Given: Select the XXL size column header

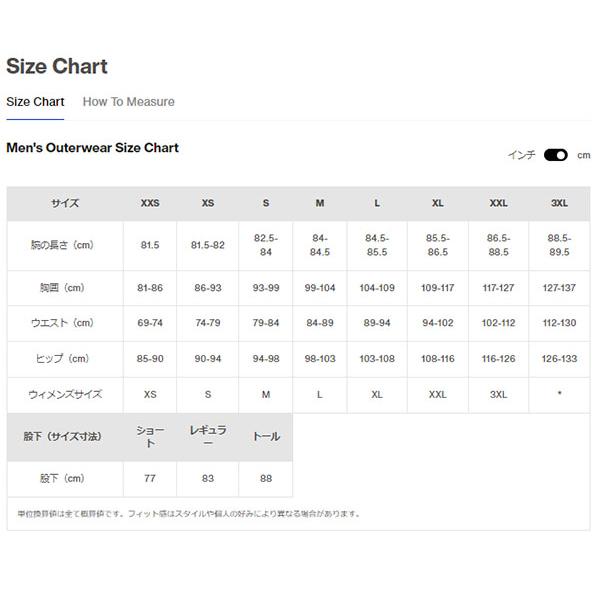Looking at the screenshot, I should [498, 203].
